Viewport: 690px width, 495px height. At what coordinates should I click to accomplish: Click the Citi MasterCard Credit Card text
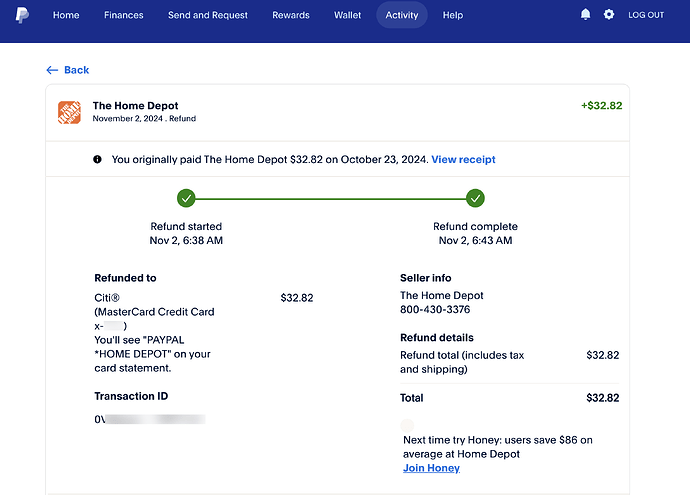click(154, 312)
